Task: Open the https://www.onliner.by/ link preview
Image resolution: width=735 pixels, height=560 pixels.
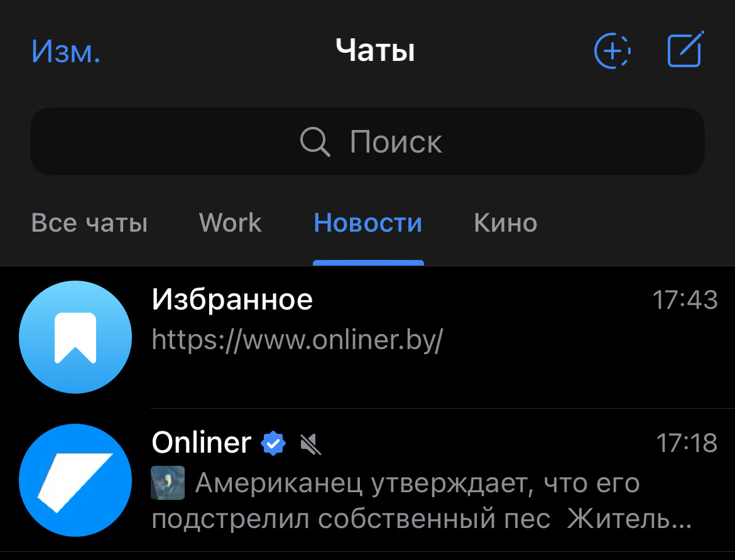Action: tap(297, 340)
